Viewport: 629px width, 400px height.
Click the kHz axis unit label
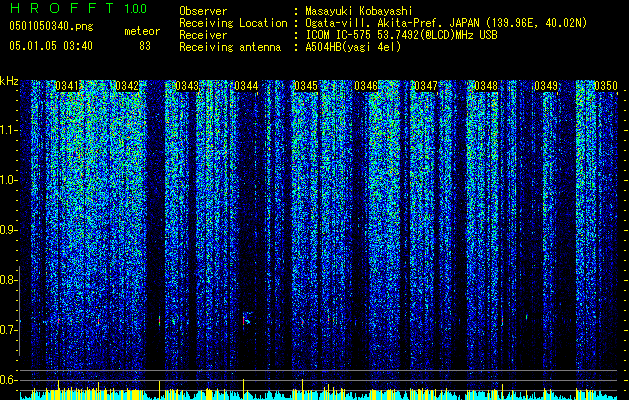[x=9, y=81]
